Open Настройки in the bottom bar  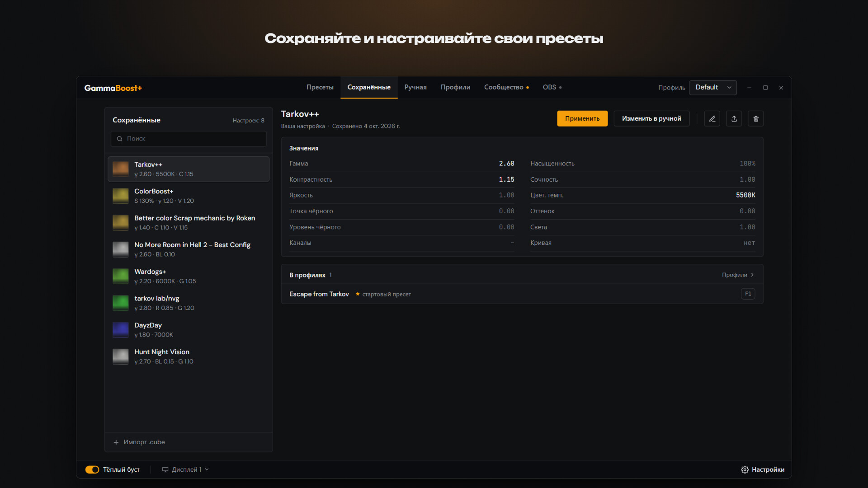(x=763, y=470)
